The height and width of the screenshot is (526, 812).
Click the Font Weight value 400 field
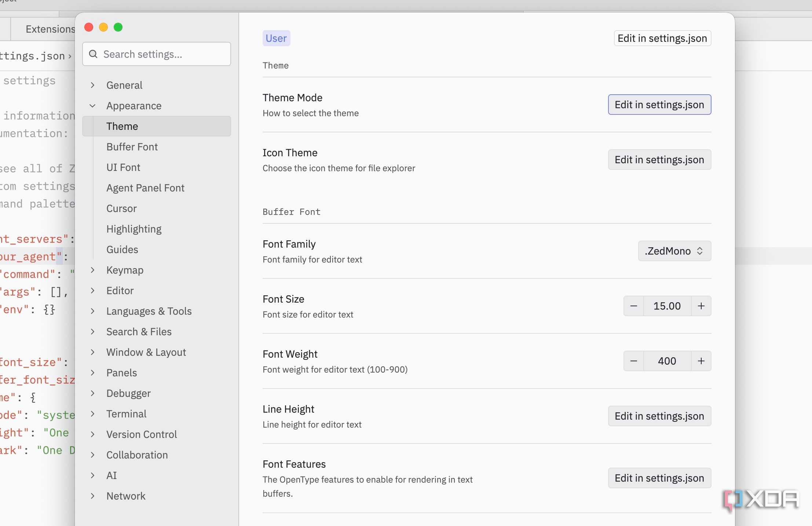pyautogui.click(x=667, y=361)
